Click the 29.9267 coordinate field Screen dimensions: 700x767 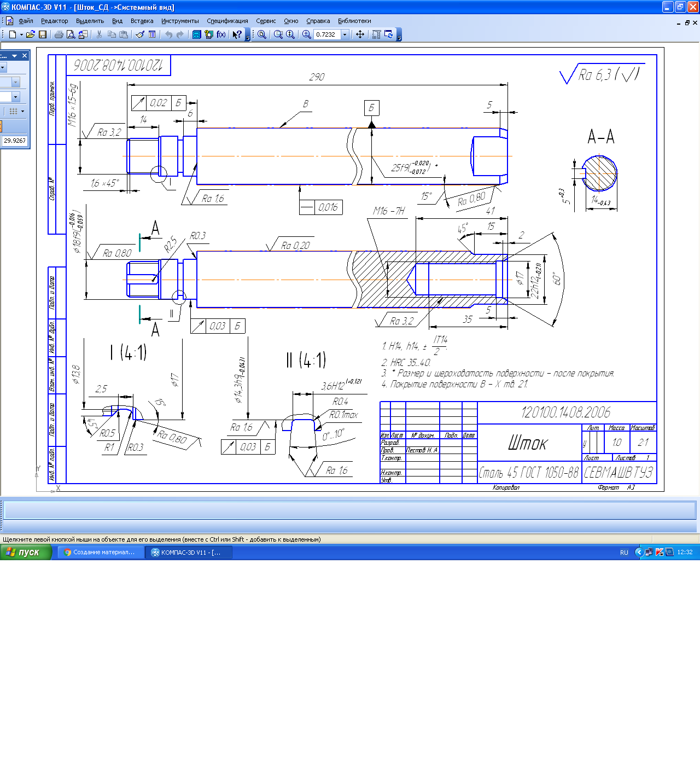(x=14, y=141)
